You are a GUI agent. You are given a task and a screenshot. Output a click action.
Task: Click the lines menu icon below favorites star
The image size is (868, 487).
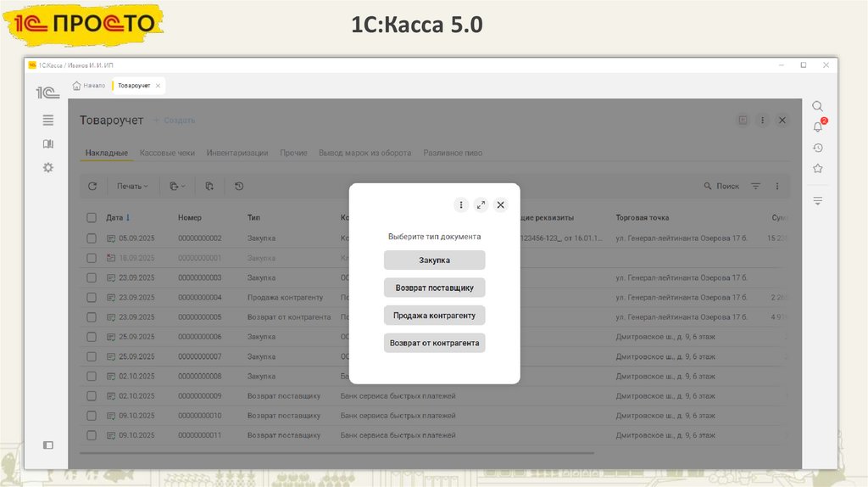pos(818,200)
